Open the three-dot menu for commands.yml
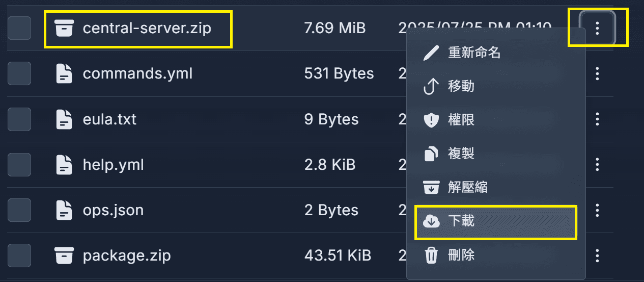 (x=598, y=74)
